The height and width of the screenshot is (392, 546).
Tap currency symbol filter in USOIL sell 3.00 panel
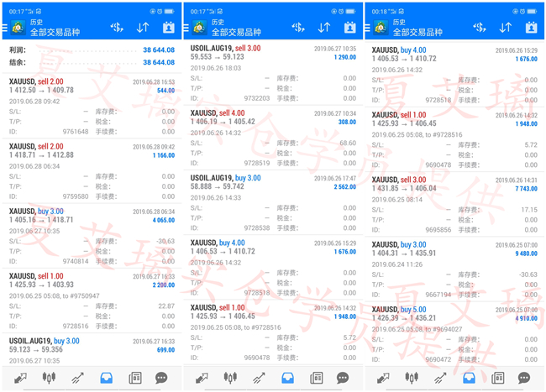point(298,28)
